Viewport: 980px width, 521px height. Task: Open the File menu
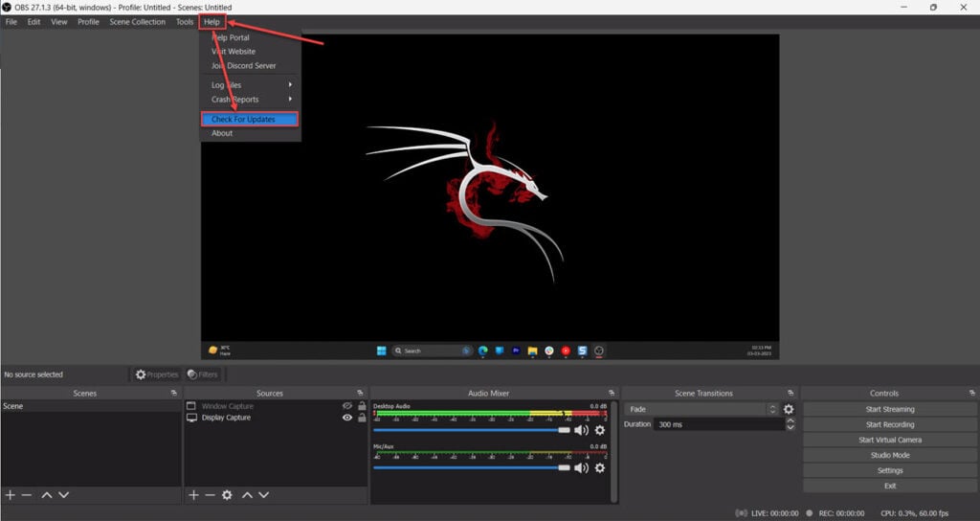tap(11, 22)
